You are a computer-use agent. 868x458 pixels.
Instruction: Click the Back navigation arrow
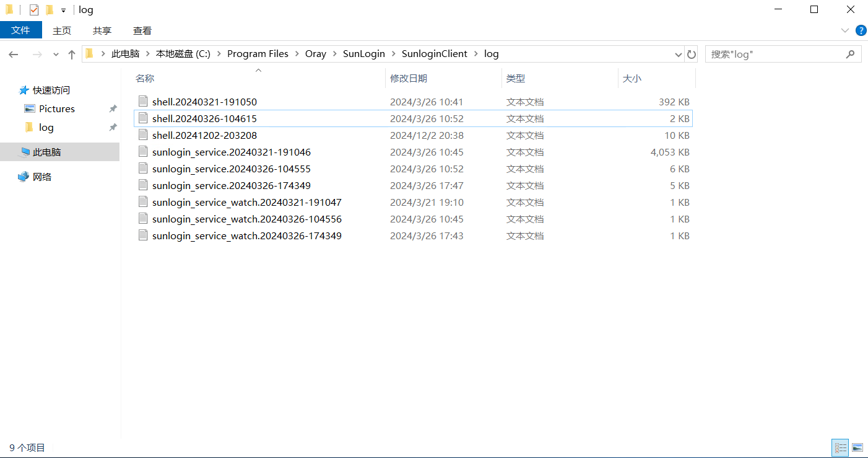[14, 55]
